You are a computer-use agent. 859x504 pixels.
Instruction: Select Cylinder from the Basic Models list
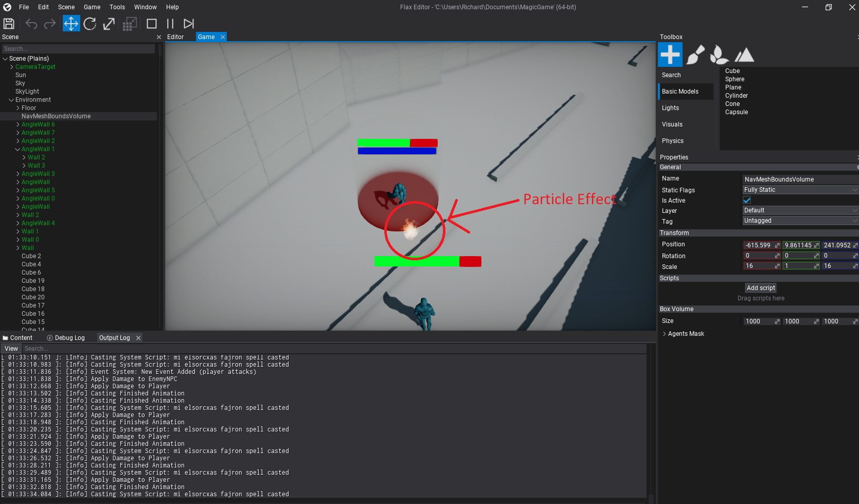pos(736,95)
